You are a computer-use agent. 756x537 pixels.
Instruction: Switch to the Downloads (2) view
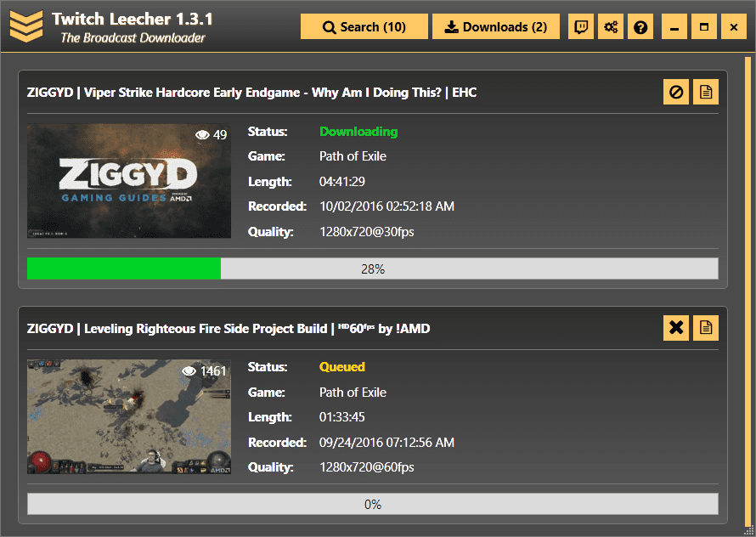496,26
